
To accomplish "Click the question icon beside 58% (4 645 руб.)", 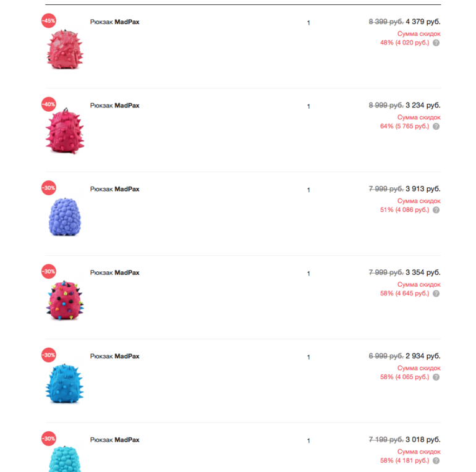I will pyautogui.click(x=436, y=293).
